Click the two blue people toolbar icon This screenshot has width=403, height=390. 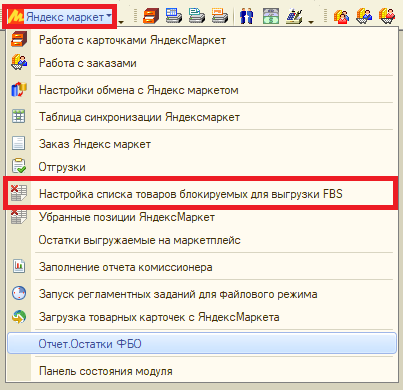point(246,16)
